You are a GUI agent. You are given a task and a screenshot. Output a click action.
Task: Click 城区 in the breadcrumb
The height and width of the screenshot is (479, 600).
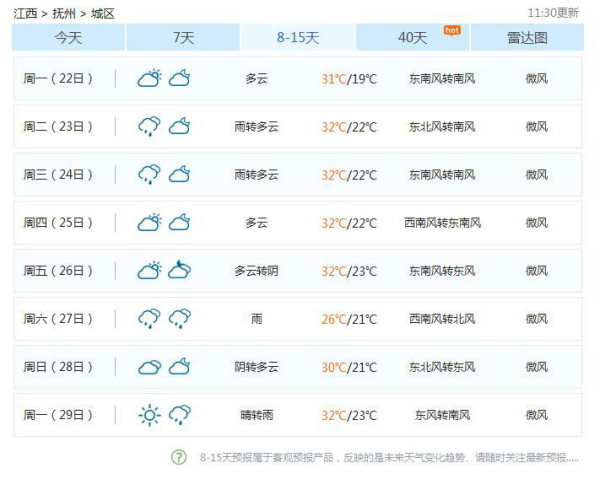103,14
